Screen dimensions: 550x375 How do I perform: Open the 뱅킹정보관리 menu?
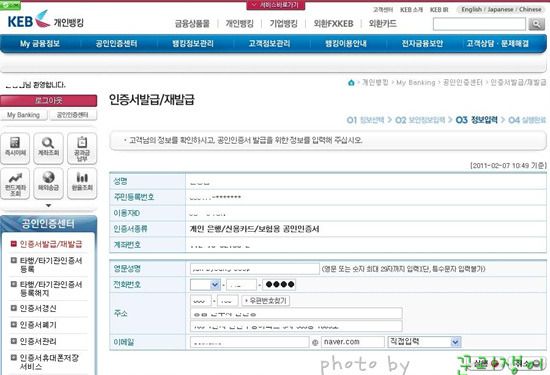pyautogui.click(x=193, y=43)
